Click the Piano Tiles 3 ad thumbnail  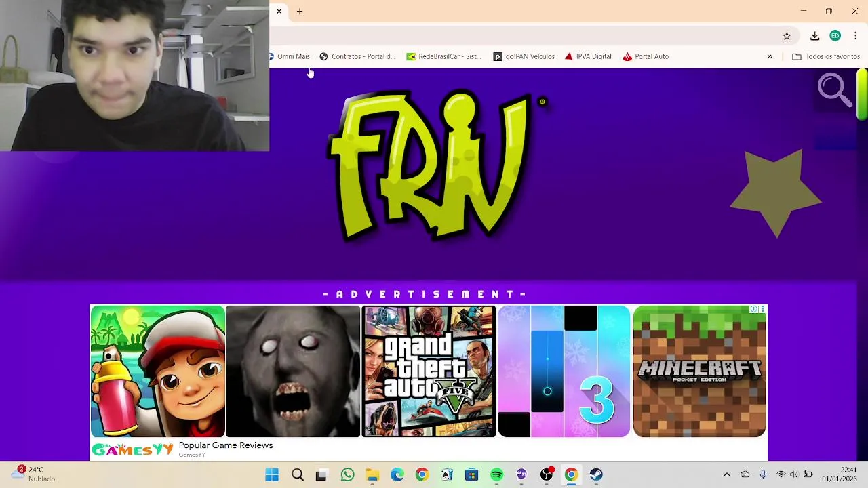coord(564,371)
